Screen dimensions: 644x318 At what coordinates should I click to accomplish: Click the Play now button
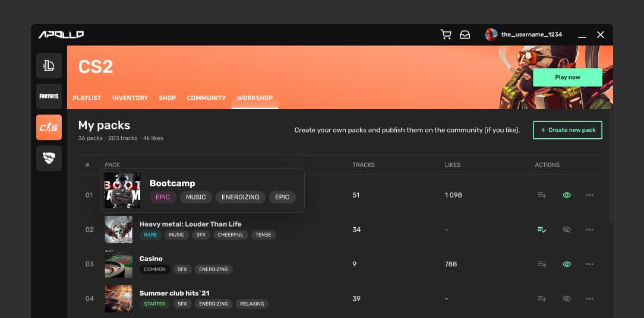(x=567, y=77)
